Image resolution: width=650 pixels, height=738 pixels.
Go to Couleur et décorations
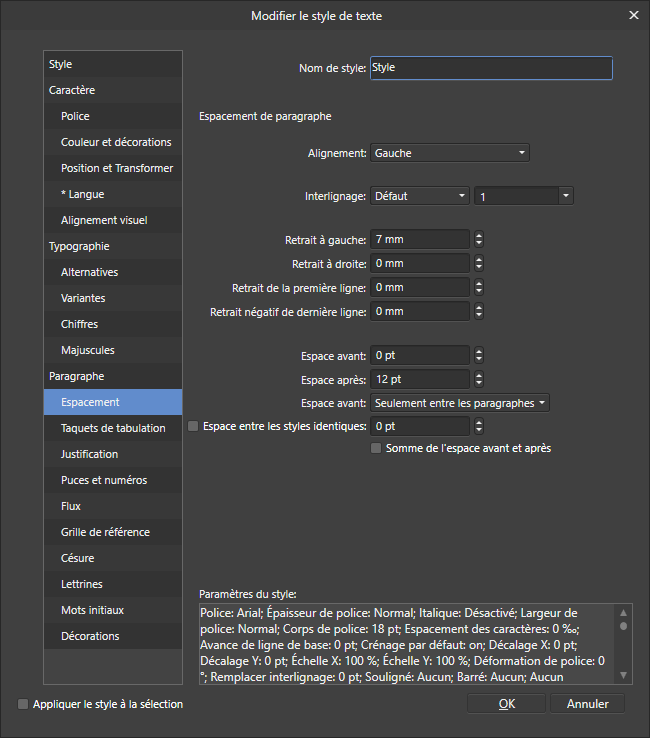tap(113, 142)
